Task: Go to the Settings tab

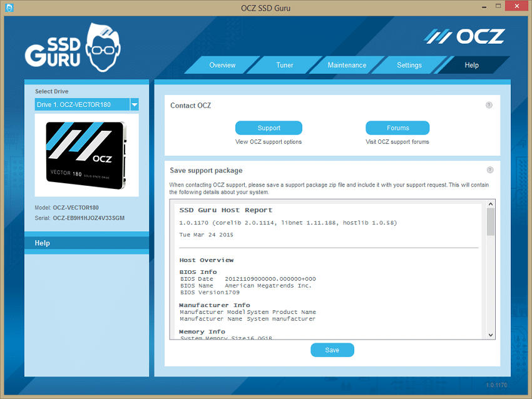Action: coord(409,65)
